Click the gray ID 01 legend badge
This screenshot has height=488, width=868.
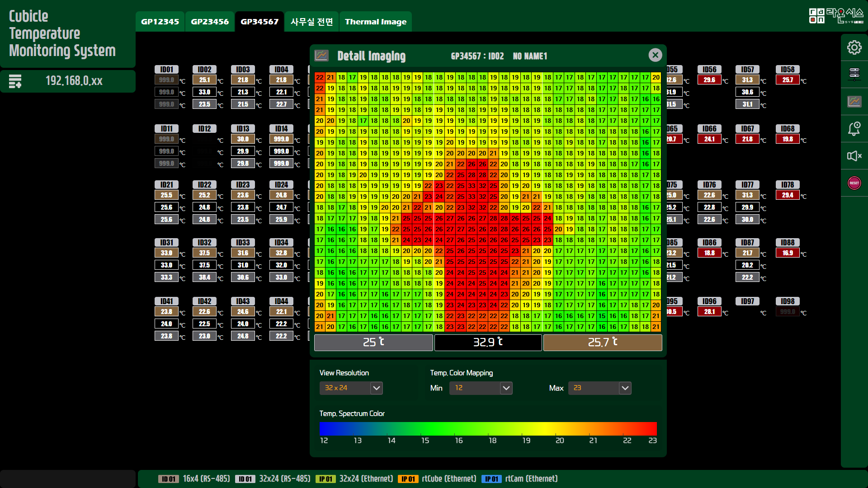click(x=245, y=479)
